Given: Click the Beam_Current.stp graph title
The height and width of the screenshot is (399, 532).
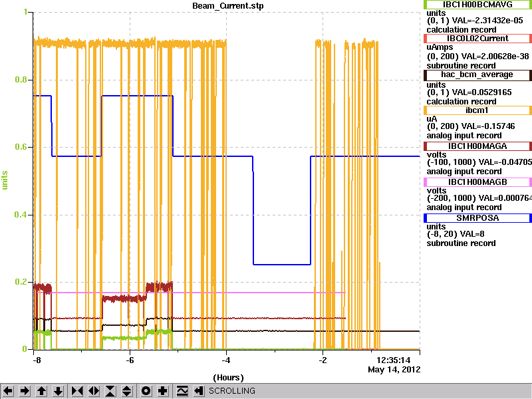Looking at the screenshot, I should click(x=227, y=6).
